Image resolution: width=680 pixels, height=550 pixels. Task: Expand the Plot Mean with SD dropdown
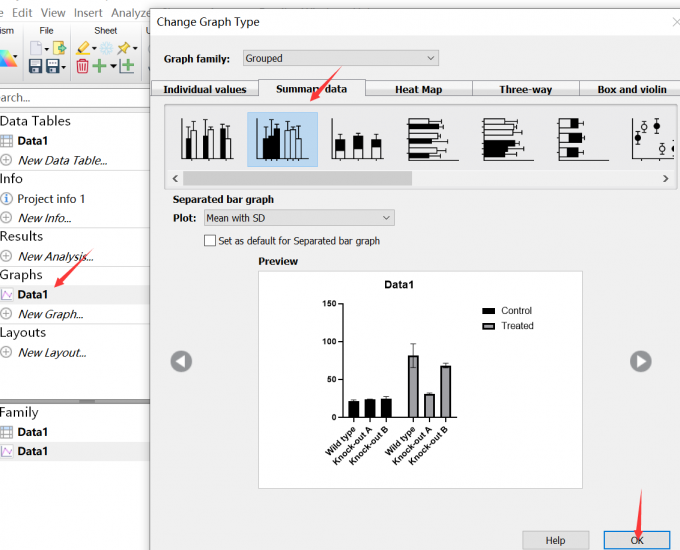(x=299, y=218)
